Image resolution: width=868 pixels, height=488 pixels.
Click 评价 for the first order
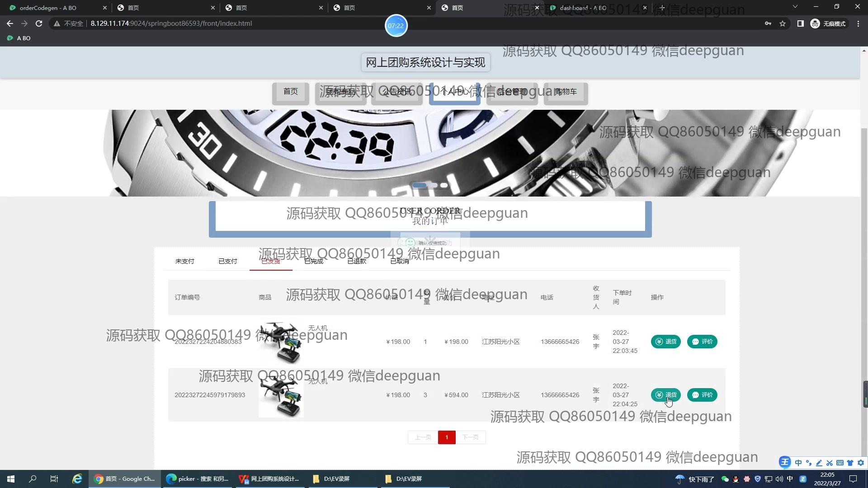[702, 342]
